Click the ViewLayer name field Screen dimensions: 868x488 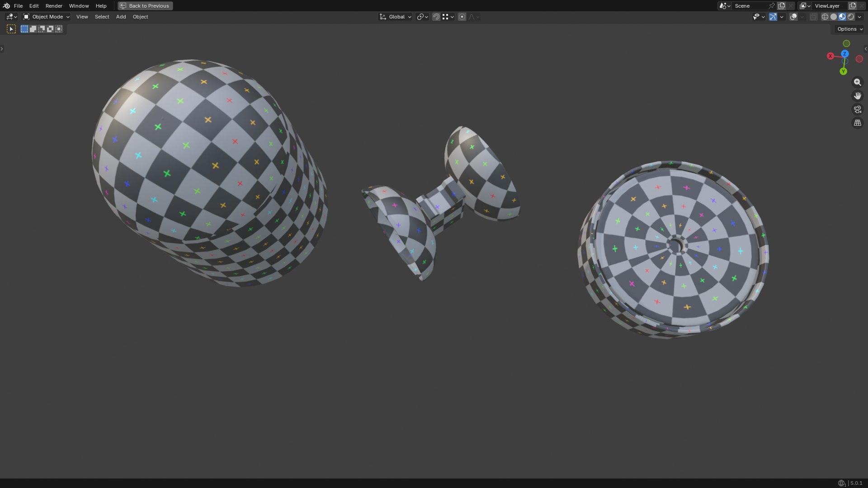tap(830, 6)
